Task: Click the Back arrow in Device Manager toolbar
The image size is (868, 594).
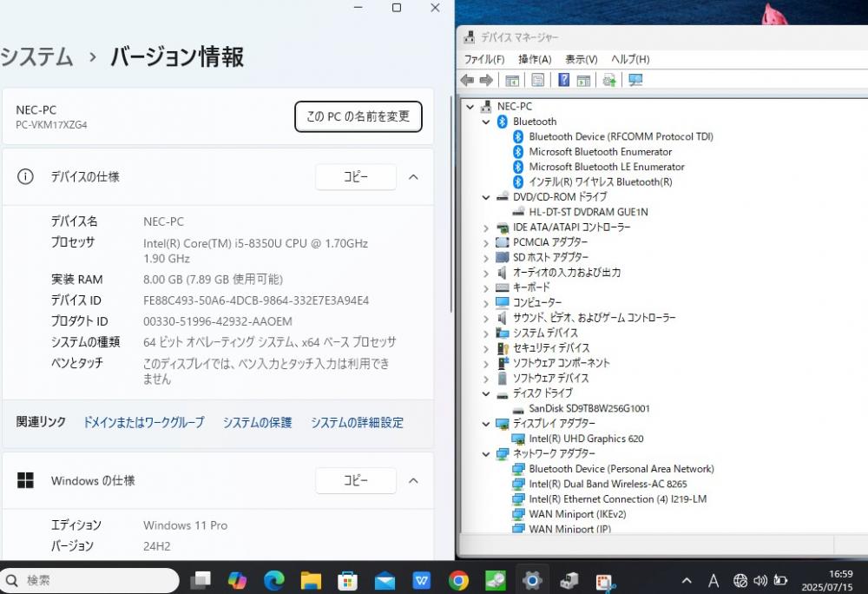Action: coord(467,80)
